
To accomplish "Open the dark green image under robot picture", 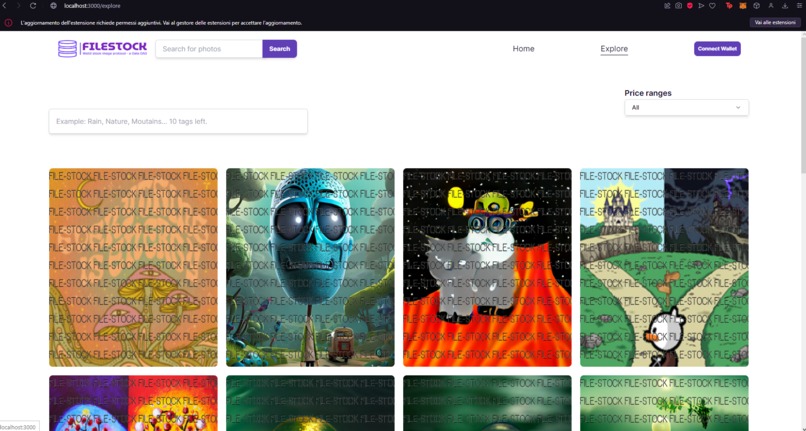I will tap(310, 403).
